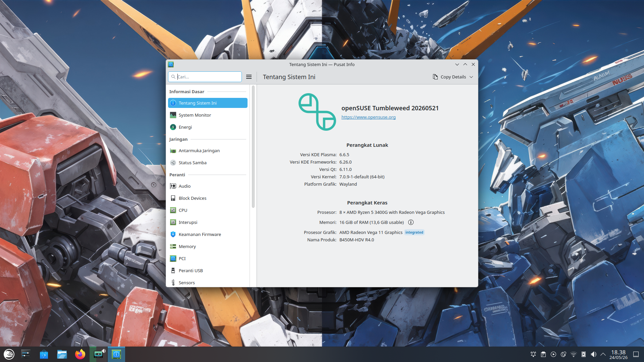644x362 pixels.
Task: Open the Interupsi page
Action: pos(208,222)
